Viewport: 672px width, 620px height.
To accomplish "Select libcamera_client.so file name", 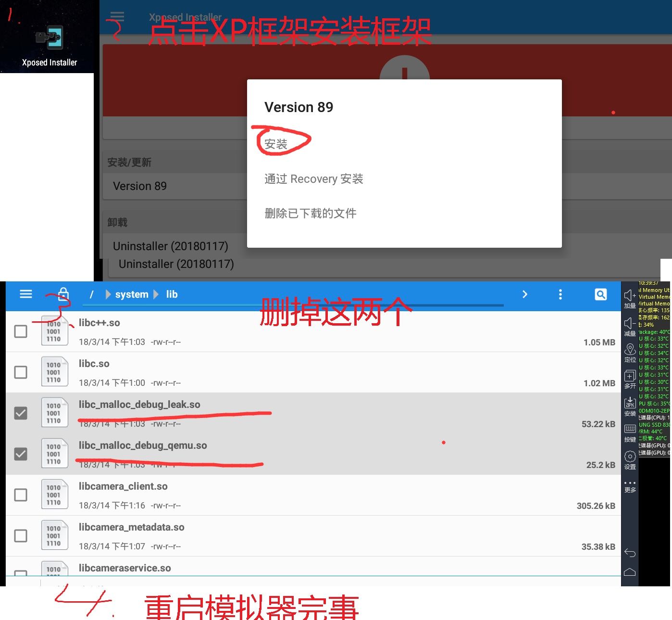I will [x=123, y=486].
